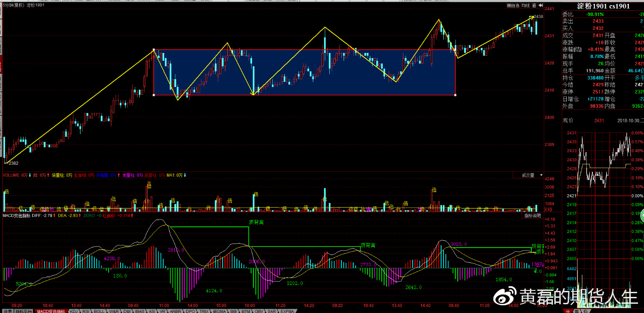Image resolution: width=644 pixels, height=313 pixels.
Task: Select the 新DMA indicator tab
Action: click(219, 311)
